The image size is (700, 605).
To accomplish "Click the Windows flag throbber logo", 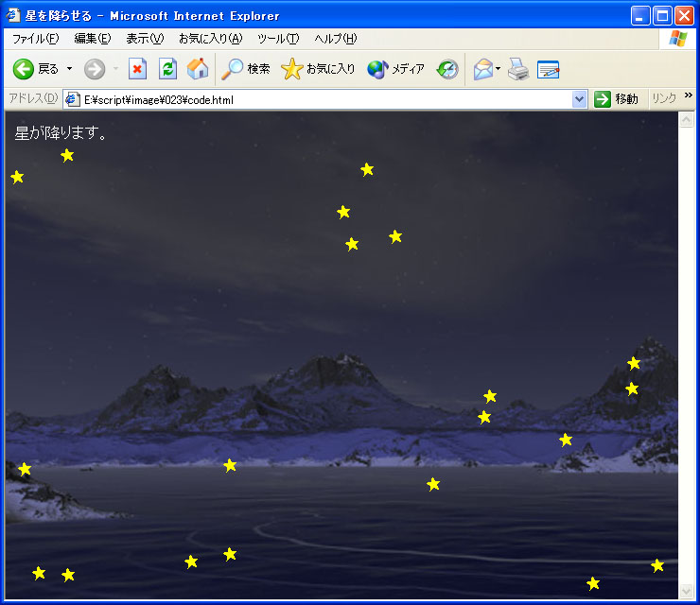I will pyautogui.click(x=678, y=39).
